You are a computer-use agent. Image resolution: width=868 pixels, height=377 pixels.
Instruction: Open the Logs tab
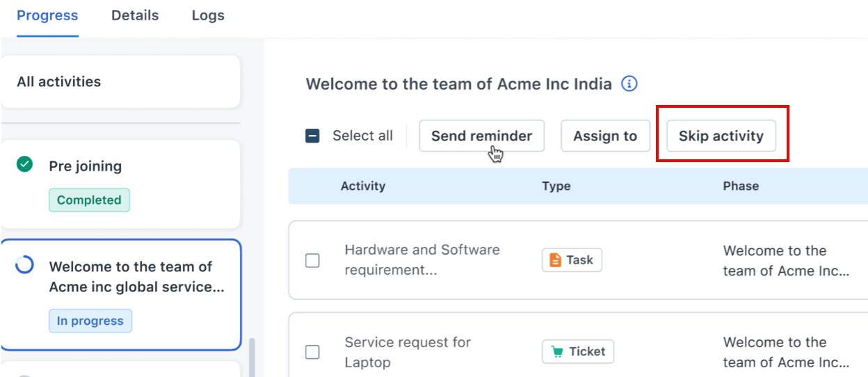[x=208, y=15]
